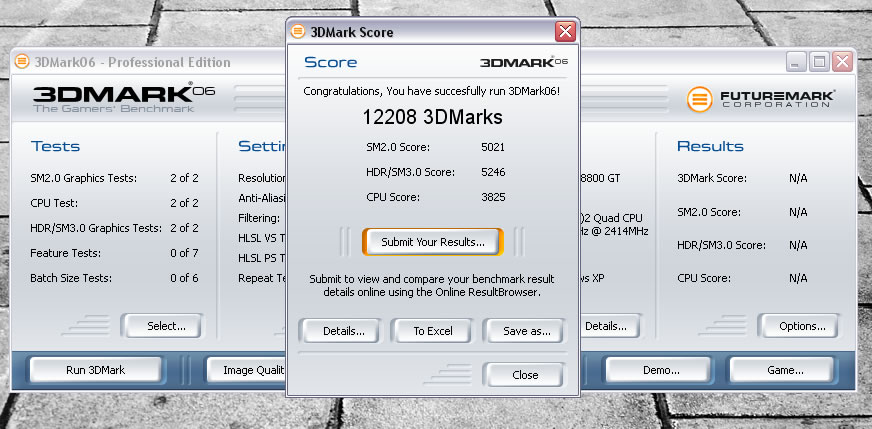Click the Batch Size Tests value 0 of 6
The height and width of the screenshot is (429, 872).
coord(184,278)
